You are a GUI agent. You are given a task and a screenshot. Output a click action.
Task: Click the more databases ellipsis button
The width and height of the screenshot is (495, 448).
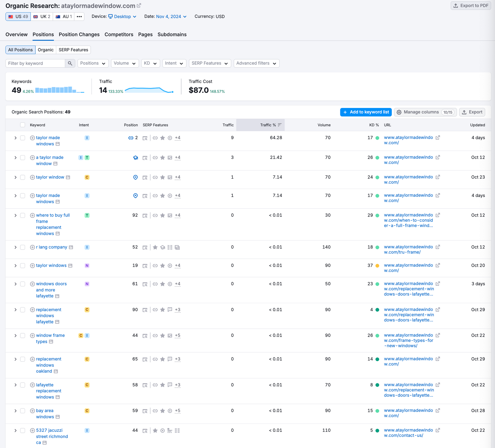[79, 16]
